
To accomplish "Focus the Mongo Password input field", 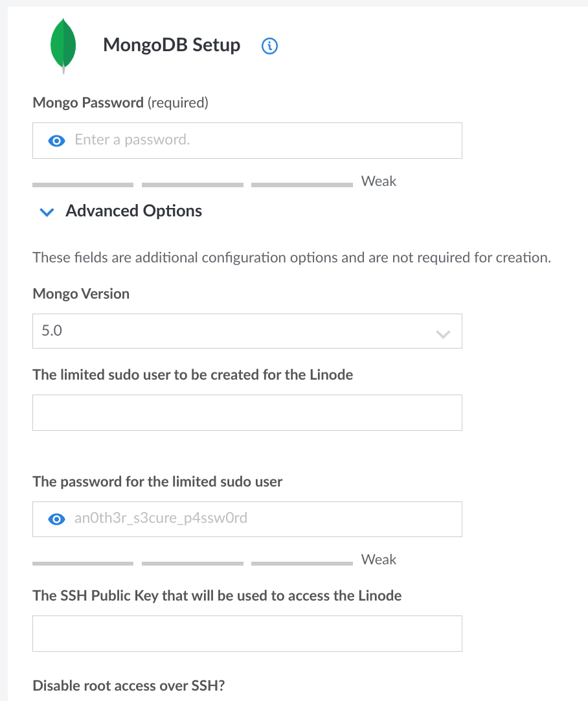I will 266,141.
